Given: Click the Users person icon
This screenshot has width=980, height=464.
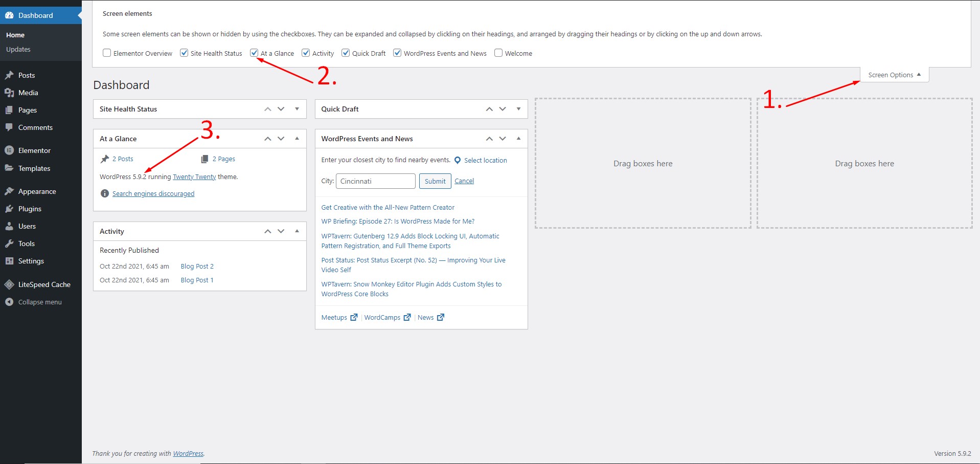Looking at the screenshot, I should point(9,226).
